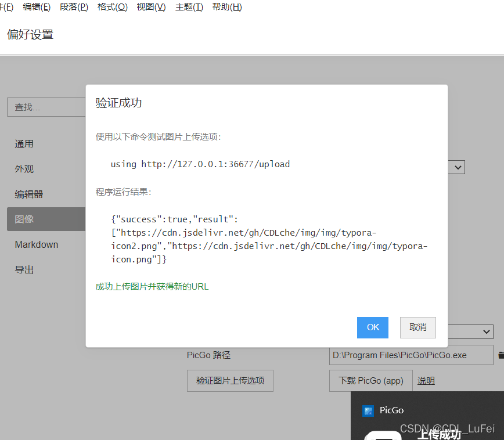Click the 验证成功 dialog title

[118, 103]
